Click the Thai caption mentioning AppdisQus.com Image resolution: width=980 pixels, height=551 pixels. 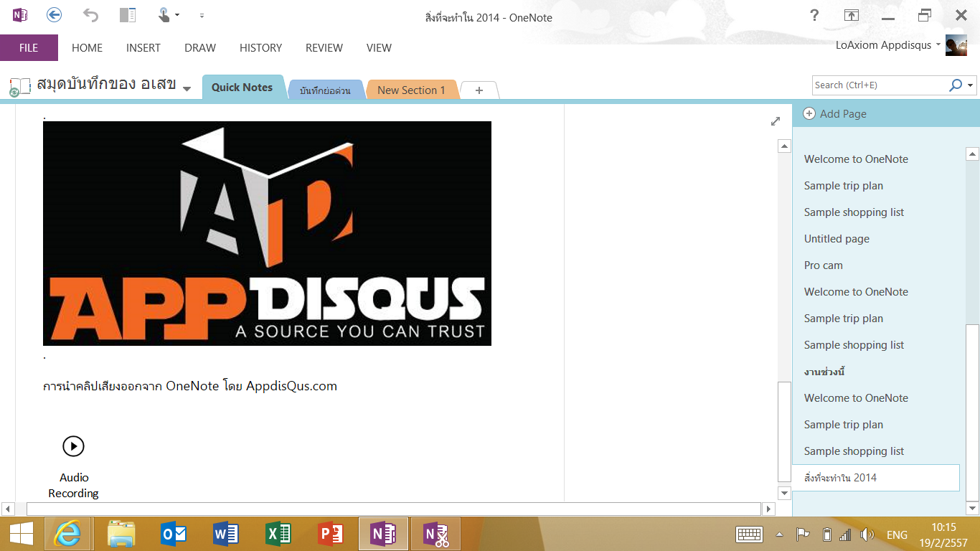pos(190,386)
